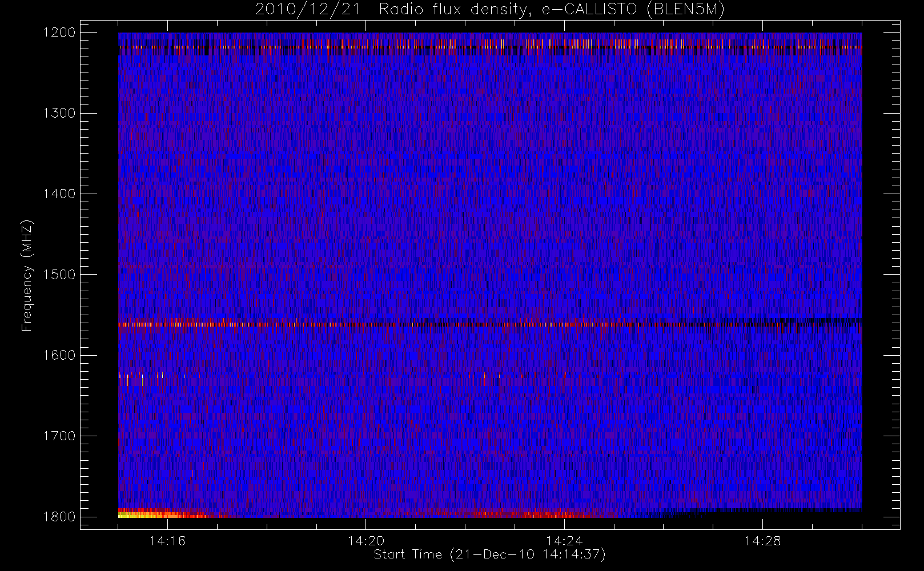The width and height of the screenshot is (924, 571).
Task: Click the 1300 frequency tick label
Action: [59, 113]
